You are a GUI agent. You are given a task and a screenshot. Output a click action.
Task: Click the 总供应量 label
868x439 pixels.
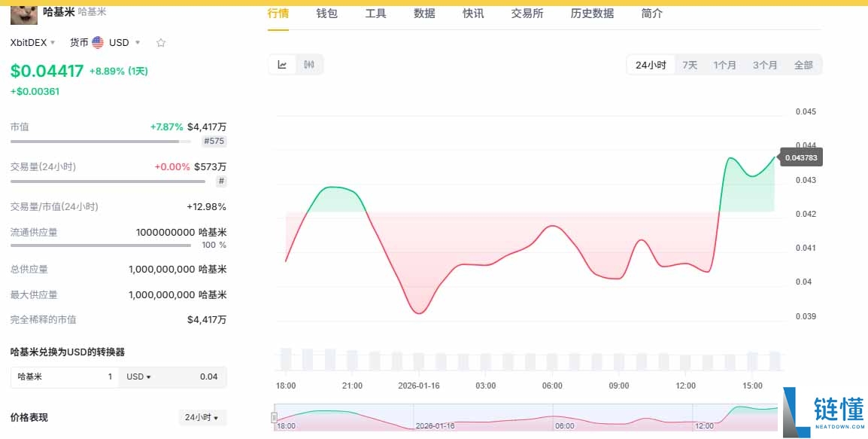point(29,270)
